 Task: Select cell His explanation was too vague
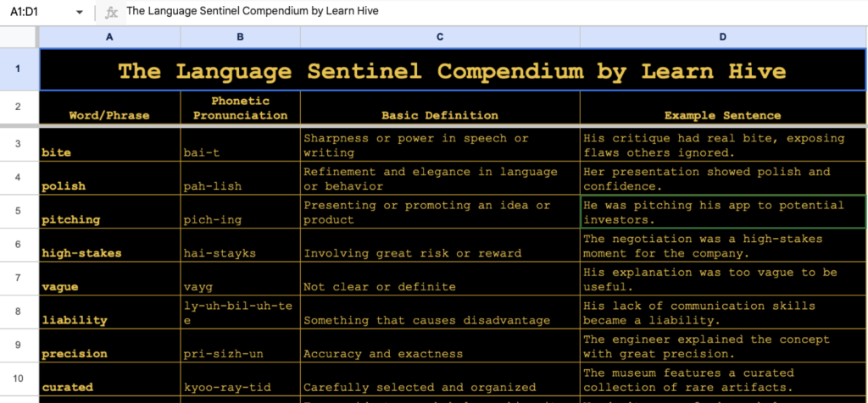point(723,279)
